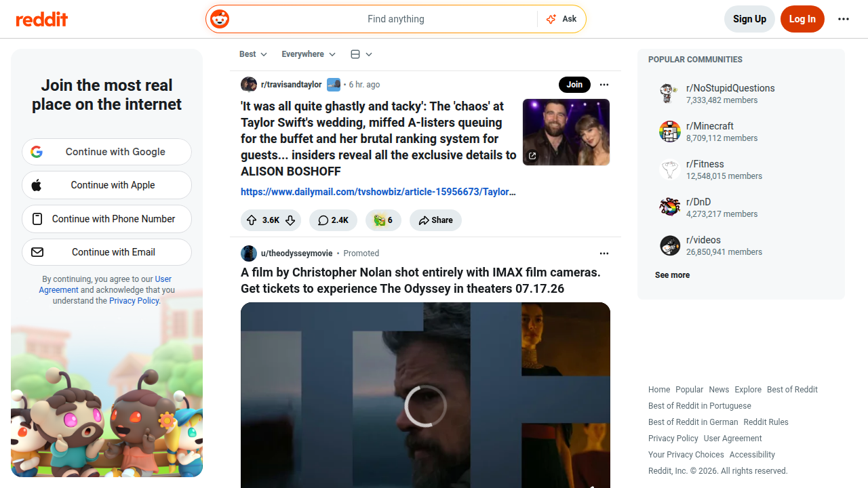The image size is (868, 488).
Task: Expand the Best sort dropdown
Action: [253, 54]
